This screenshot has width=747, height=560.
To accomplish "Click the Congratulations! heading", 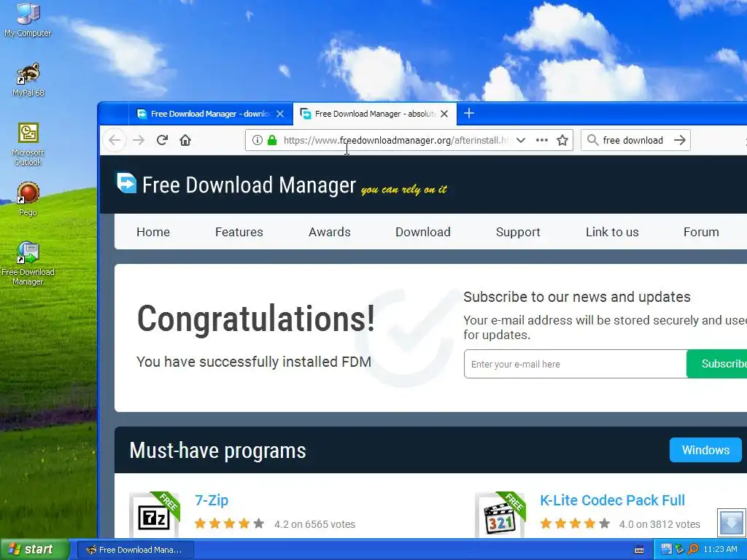I will 256,319.
